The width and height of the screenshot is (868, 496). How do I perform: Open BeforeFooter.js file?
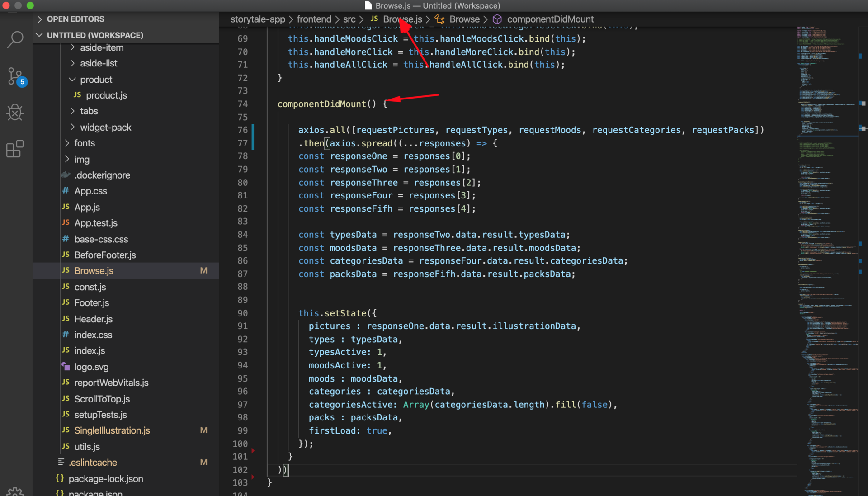(105, 255)
